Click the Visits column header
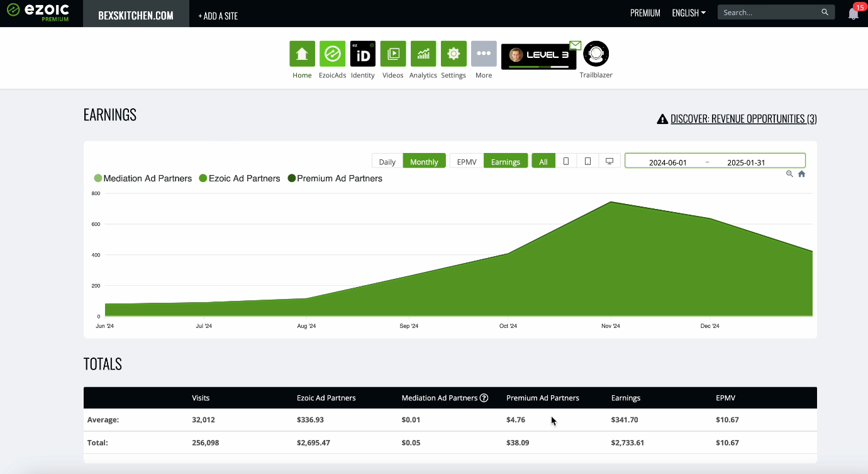 [x=201, y=398]
